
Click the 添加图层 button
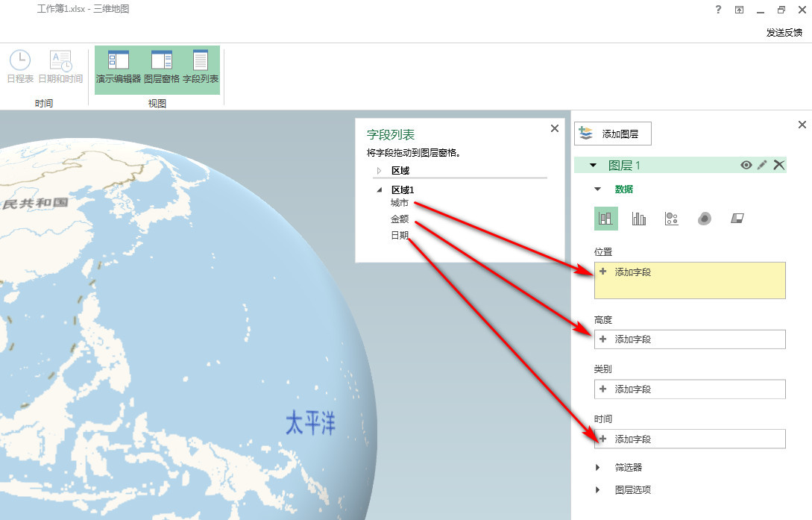click(x=611, y=134)
